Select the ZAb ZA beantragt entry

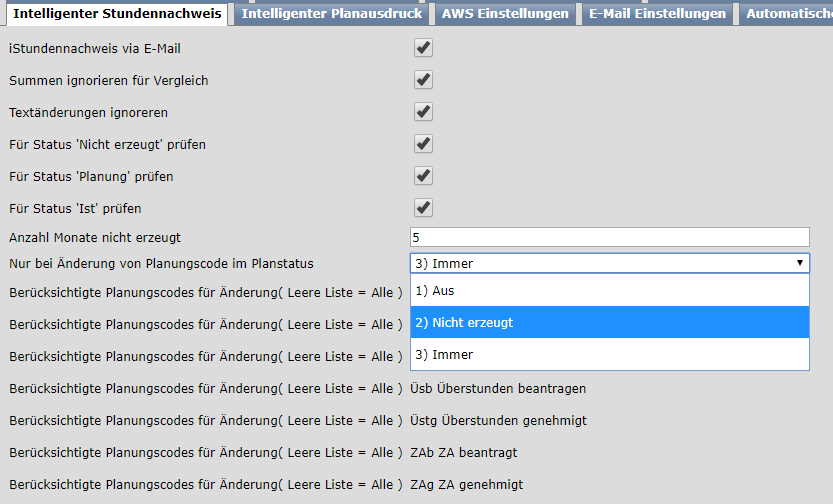point(464,452)
